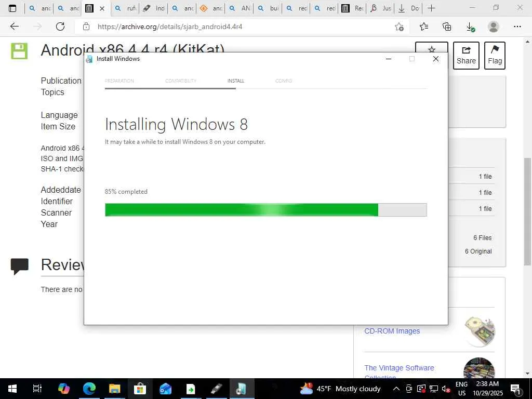The image size is (532, 399).
Task: Click the address bar URL
Action: 170,26
